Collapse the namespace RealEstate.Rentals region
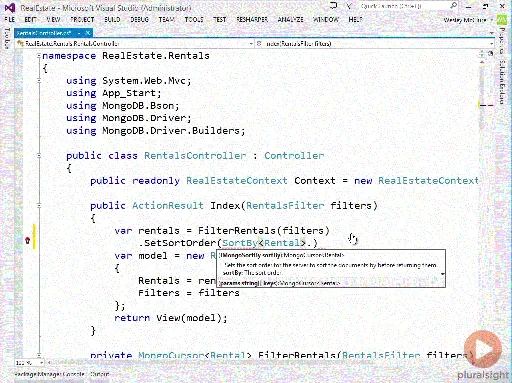 pyautogui.click(x=39, y=56)
